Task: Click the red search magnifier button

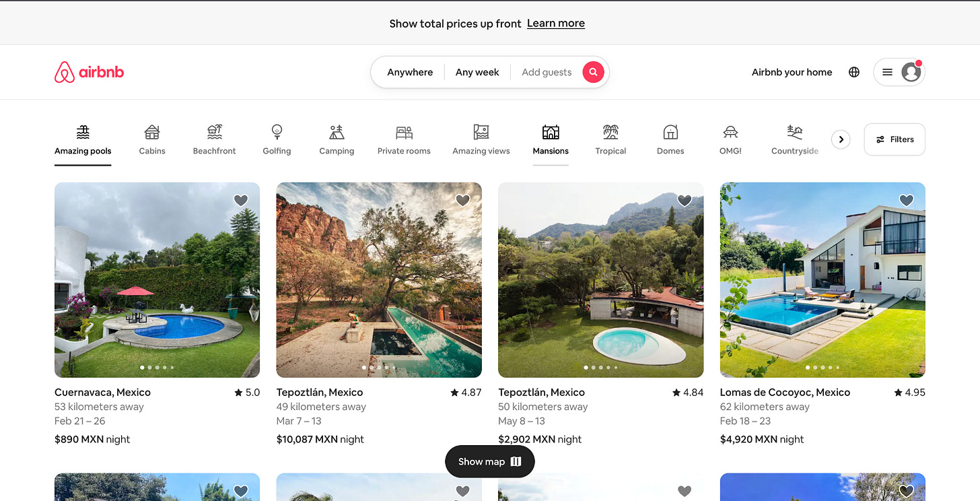Action: (593, 72)
